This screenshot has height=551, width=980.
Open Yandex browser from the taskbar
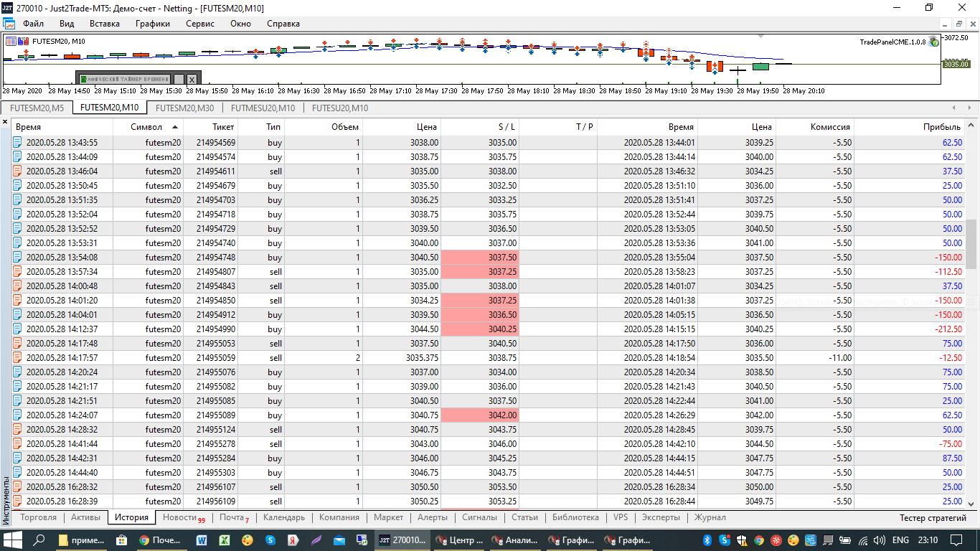pos(293,540)
